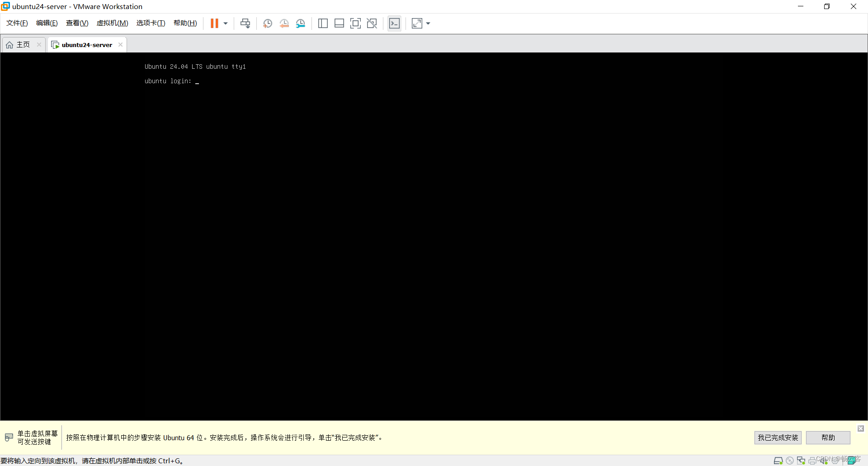
Task: Switch to the 主页 tab
Action: click(24, 44)
